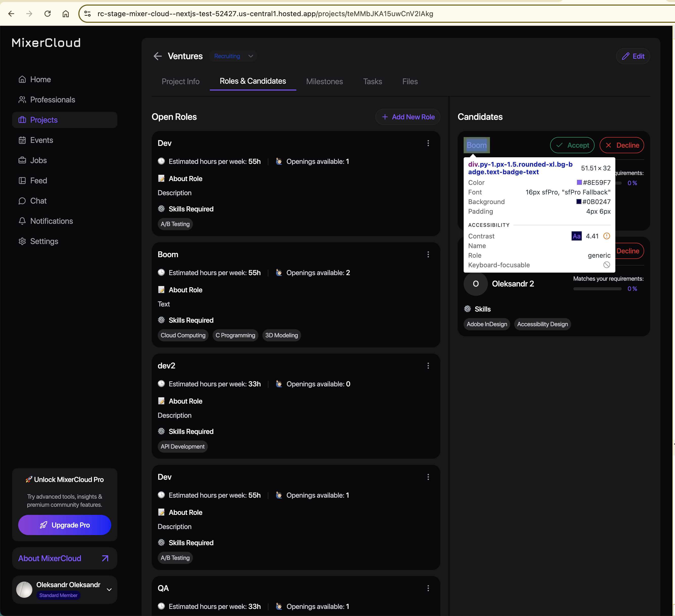Accept the Boom candidate
675x616 pixels.
[x=572, y=145]
